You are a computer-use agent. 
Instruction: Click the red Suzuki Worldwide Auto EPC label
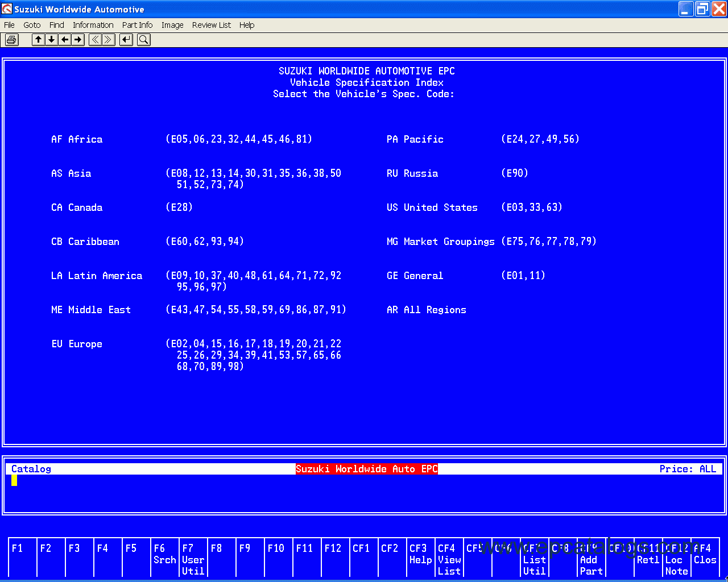click(367, 469)
